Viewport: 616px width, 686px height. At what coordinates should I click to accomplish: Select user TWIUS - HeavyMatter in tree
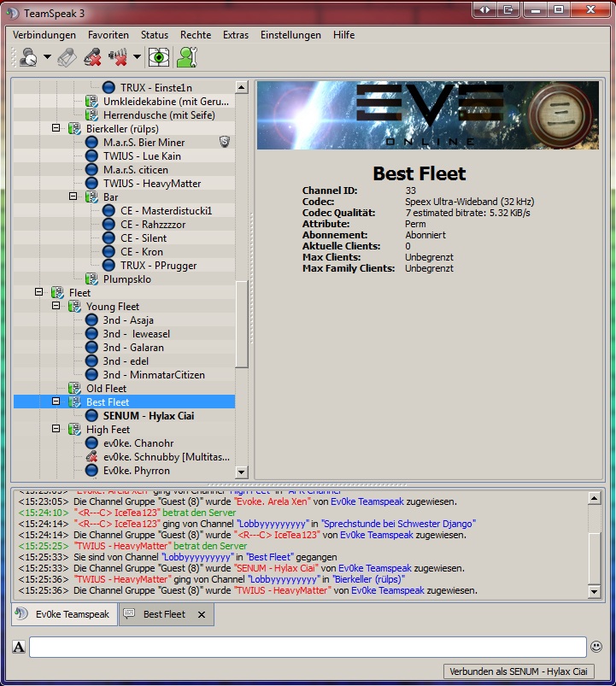point(152,184)
